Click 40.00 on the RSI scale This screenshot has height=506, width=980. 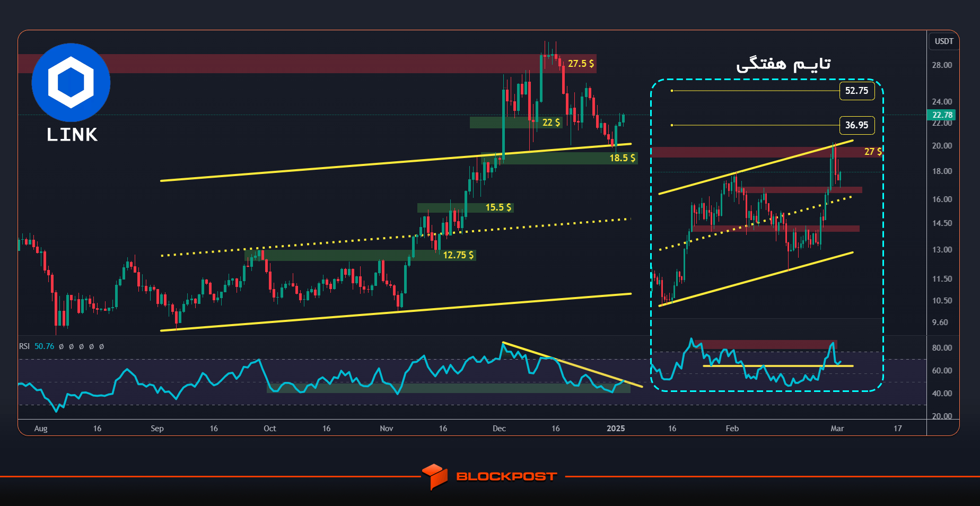point(942,394)
